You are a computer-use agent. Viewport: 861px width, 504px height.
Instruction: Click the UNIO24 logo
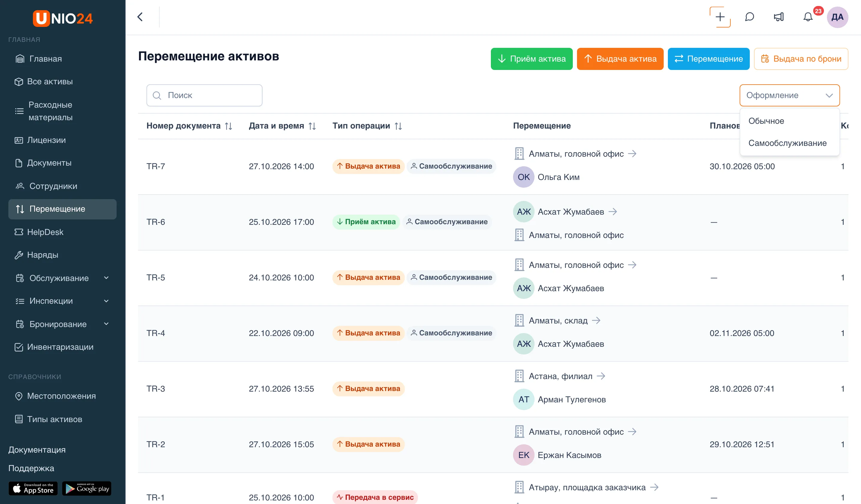[x=63, y=18]
